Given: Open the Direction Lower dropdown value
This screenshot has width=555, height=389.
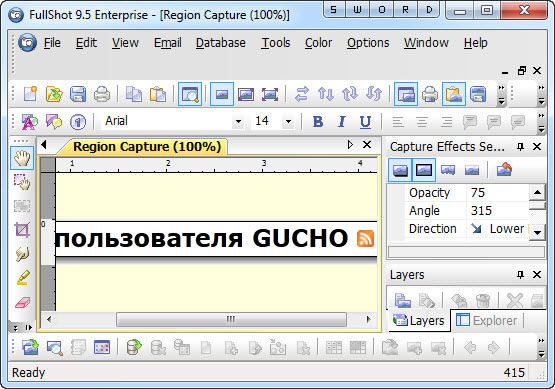Looking at the screenshot, I should pos(498,229).
